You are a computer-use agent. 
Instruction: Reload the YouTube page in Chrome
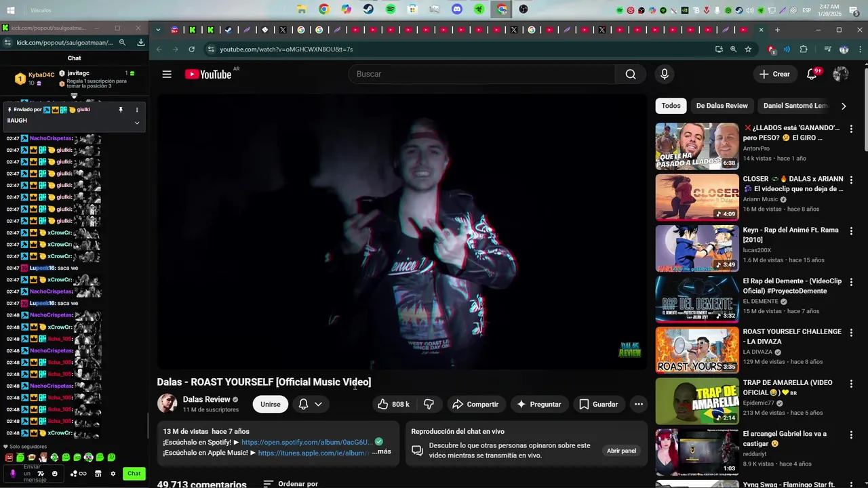[192, 49]
